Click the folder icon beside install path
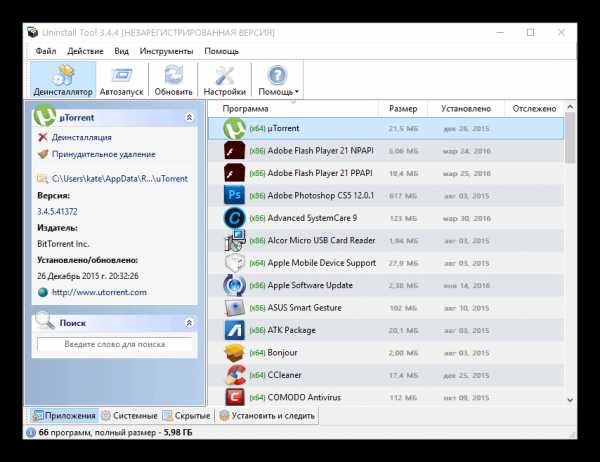 42,179
